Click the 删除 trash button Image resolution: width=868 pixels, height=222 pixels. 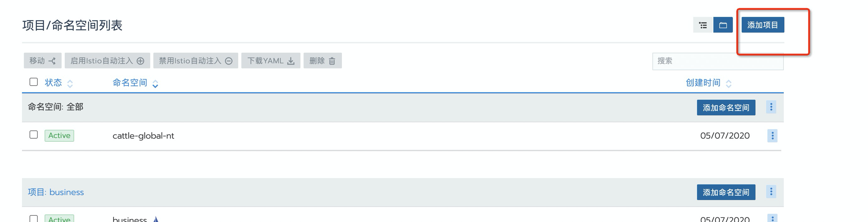322,61
